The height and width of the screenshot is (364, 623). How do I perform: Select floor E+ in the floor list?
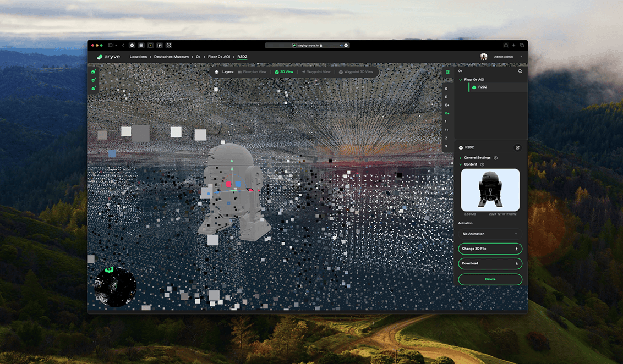point(446,105)
